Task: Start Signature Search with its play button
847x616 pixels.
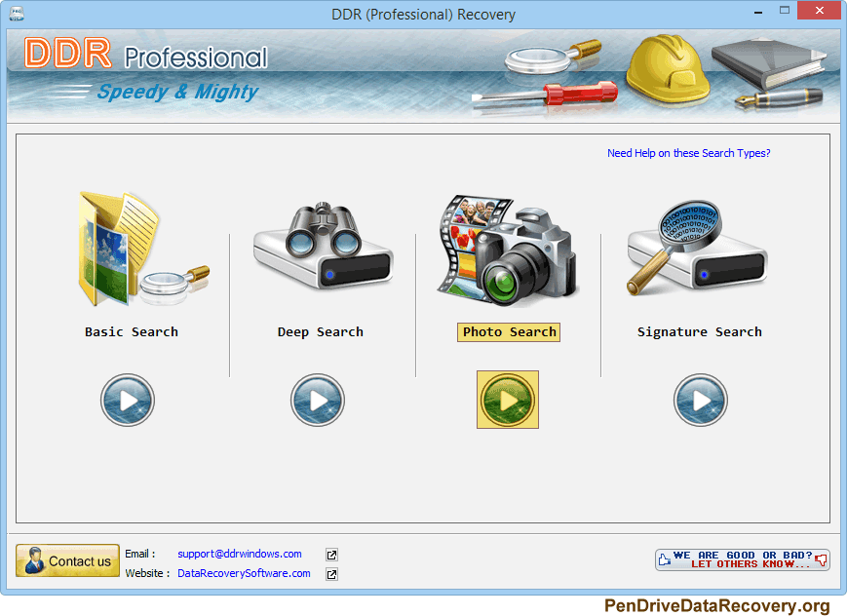Action: click(x=701, y=401)
